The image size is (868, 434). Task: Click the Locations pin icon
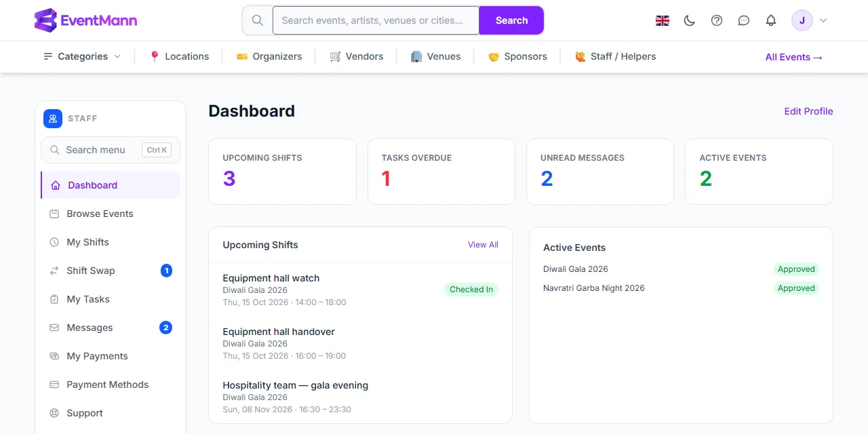(x=155, y=56)
